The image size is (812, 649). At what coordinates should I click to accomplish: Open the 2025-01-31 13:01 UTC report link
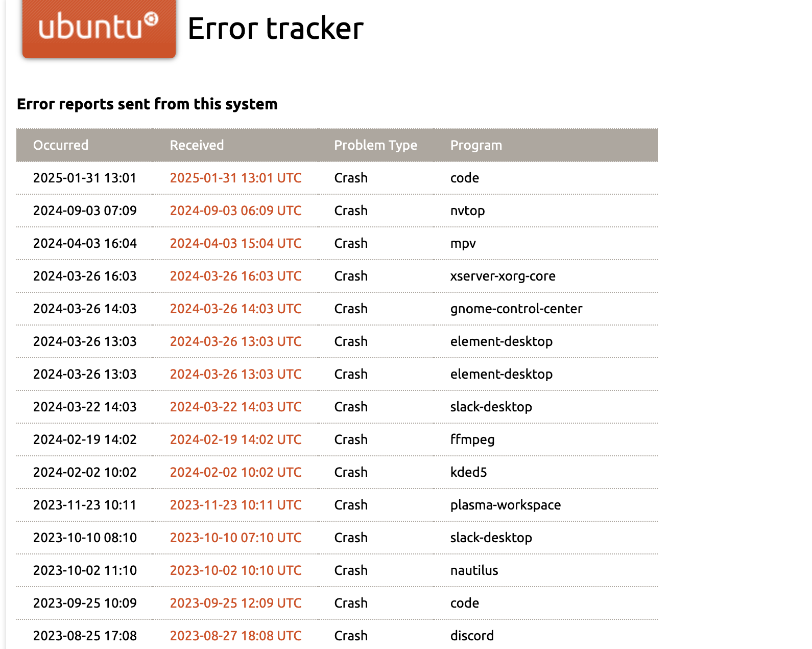(x=235, y=178)
